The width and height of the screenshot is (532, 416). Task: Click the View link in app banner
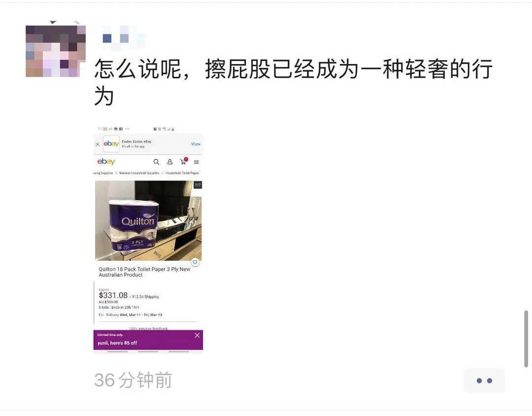point(196,144)
